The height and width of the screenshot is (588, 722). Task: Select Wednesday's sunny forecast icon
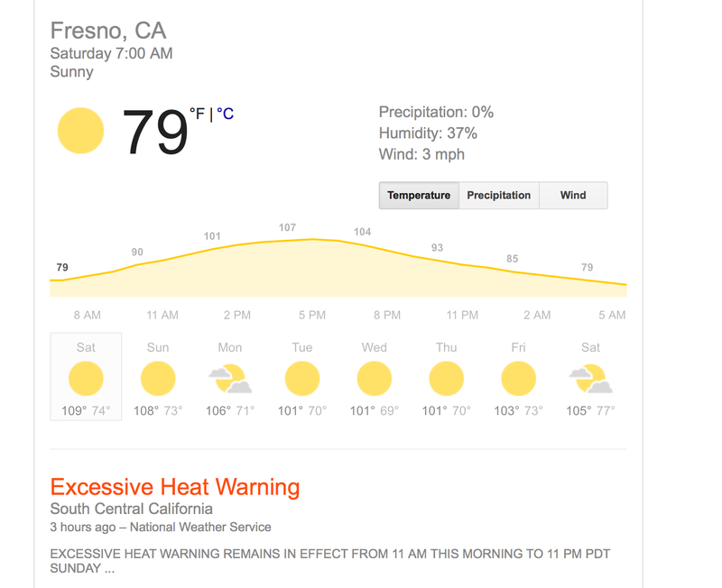tap(375, 379)
